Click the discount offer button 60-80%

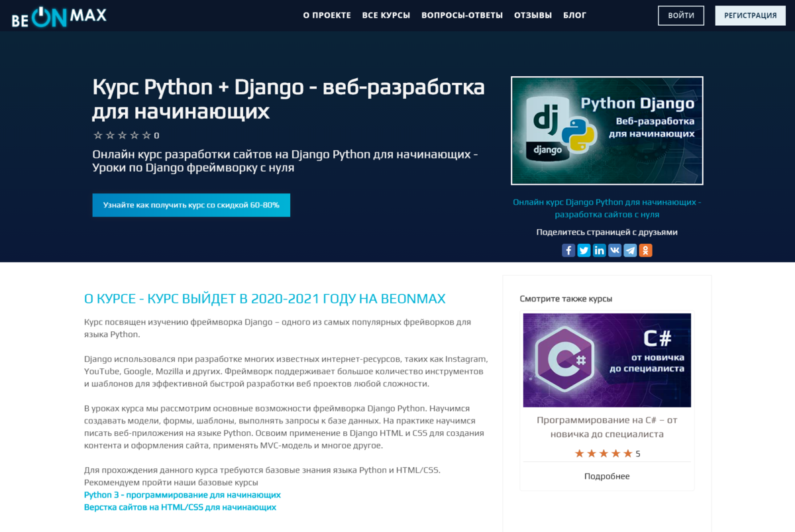pyautogui.click(x=191, y=205)
